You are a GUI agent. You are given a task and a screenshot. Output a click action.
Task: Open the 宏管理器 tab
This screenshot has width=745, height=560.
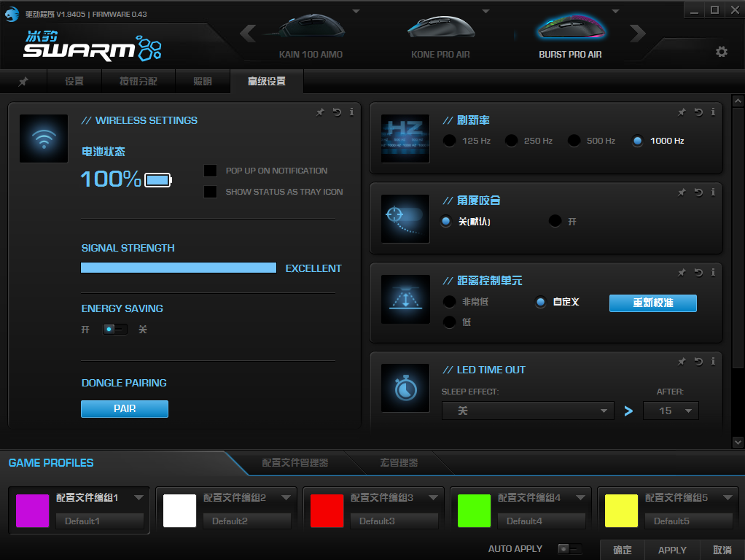pos(399,462)
